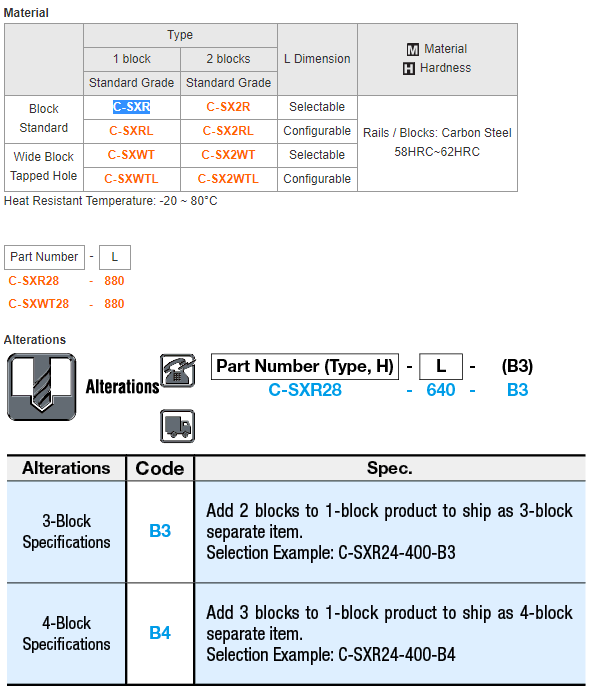The image size is (607, 687).
Task: Select the C-SXRL configurable type
Action: tap(131, 131)
